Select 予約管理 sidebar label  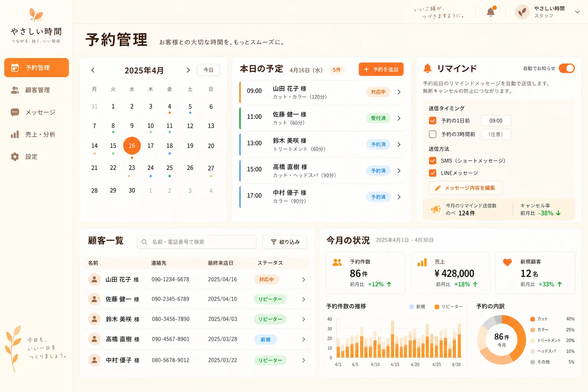(38, 68)
